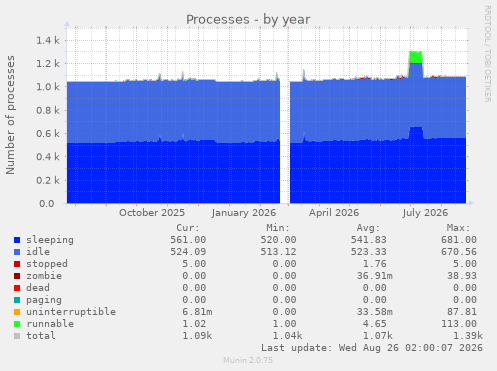
Task: Click the 'dead' legend label
Action: 38,288
